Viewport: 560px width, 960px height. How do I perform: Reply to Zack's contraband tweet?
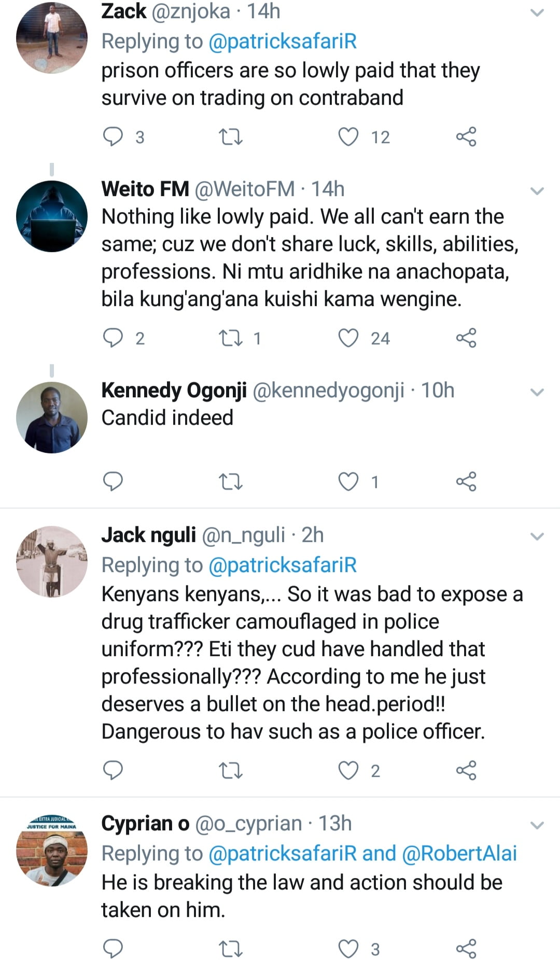tap(113, 136)
